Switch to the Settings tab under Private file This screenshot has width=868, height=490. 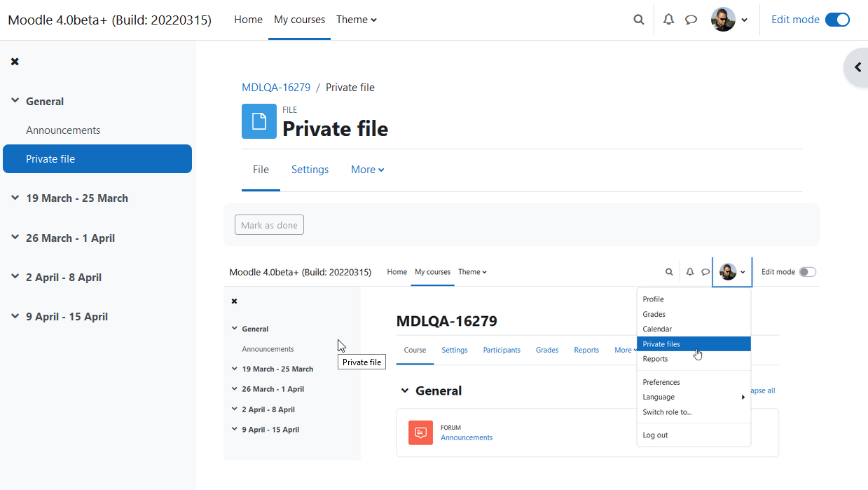pos(310,170)
